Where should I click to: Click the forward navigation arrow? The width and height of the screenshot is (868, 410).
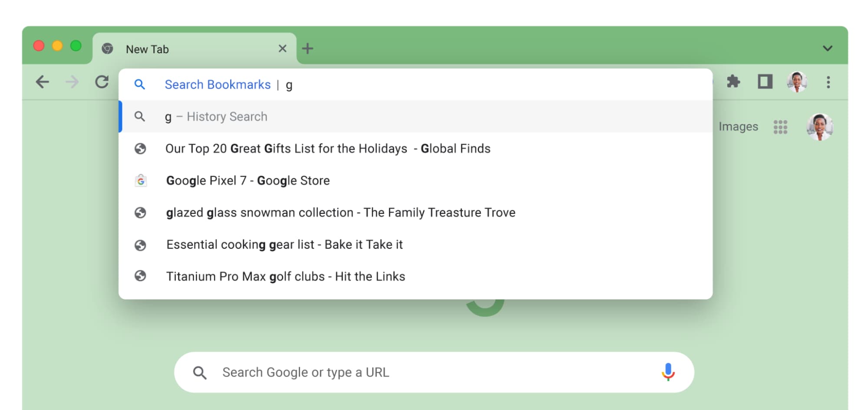coord(72,82)
